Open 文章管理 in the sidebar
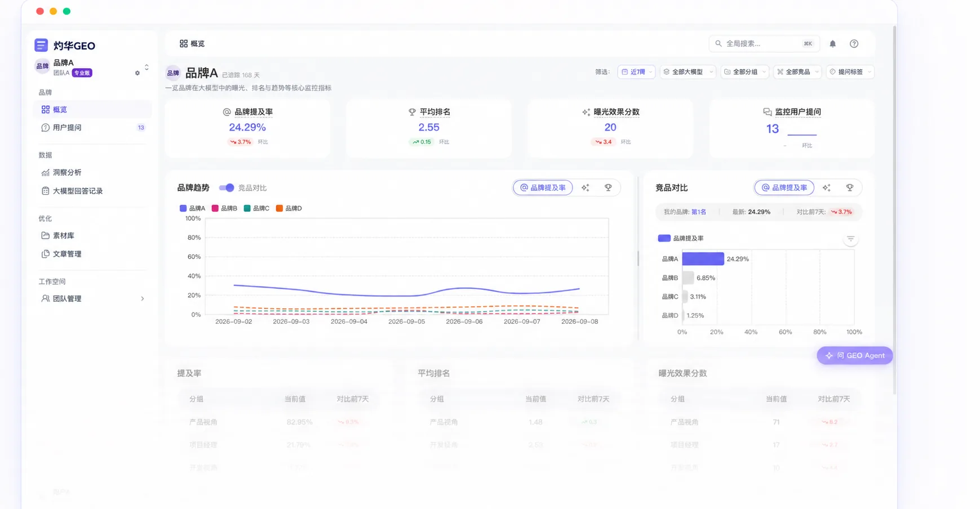 93,254
